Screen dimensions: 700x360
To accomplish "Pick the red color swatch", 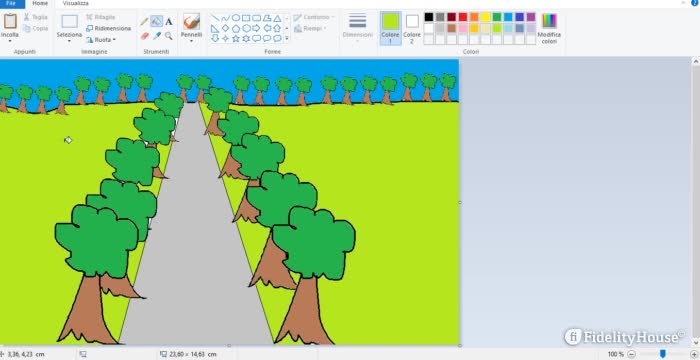I will tap(463, 17).
